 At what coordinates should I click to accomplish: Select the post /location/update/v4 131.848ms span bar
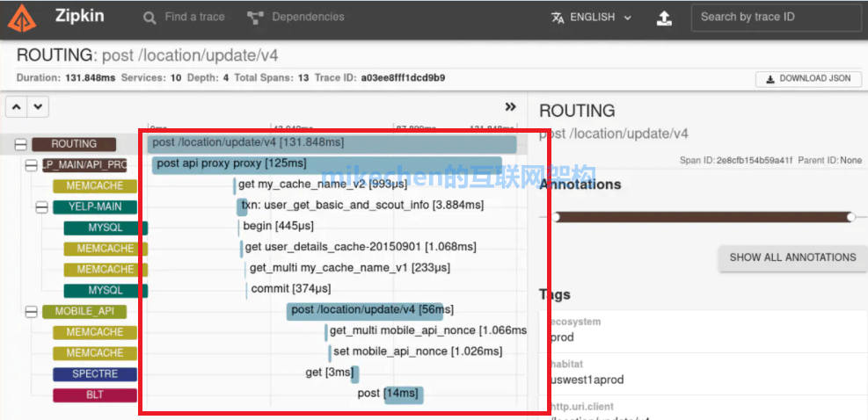tap(332, 143)
